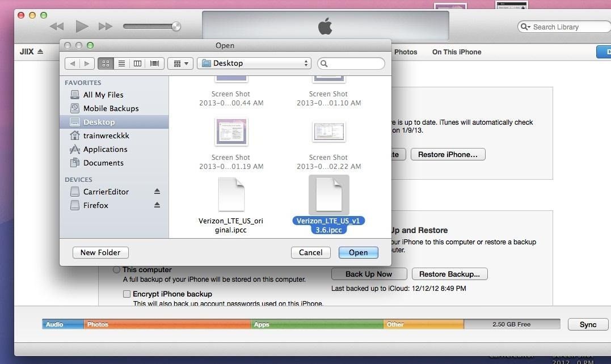This screenshot has height=364, width=611.
Task: Eject the CarrierEditor device
Action: click(157, 192)
